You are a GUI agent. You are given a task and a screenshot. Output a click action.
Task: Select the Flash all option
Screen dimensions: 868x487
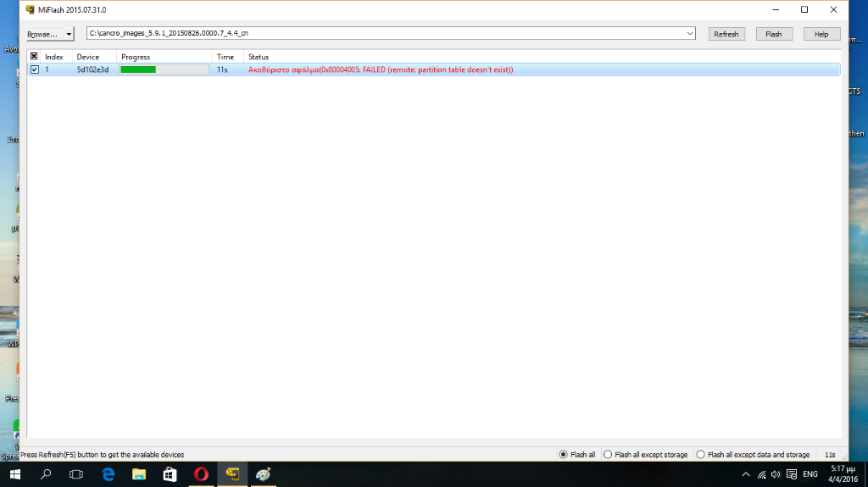point(576,454)
